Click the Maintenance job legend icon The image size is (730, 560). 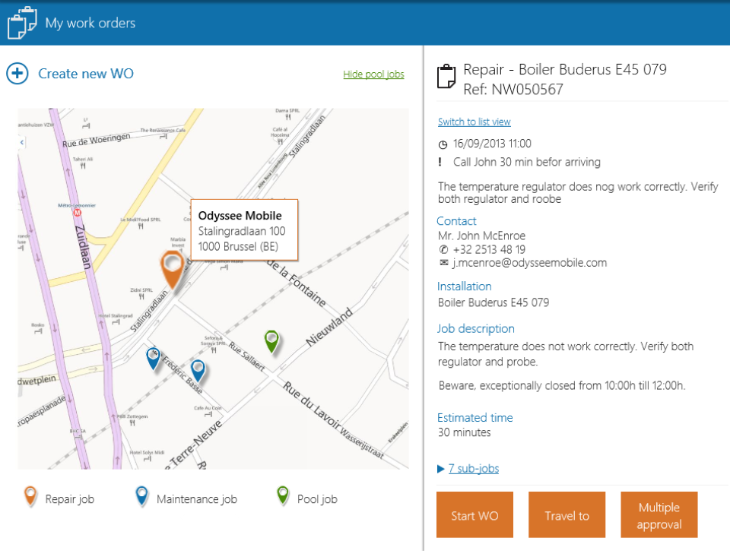click(x=141, y=497)
